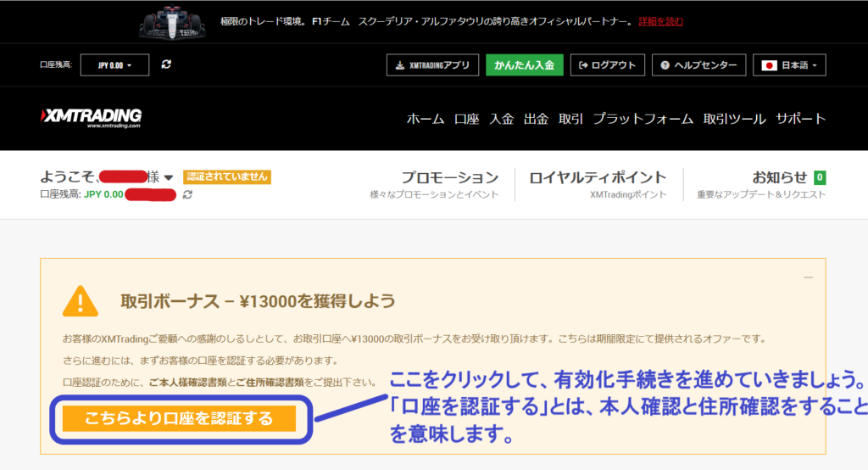The image size is (868, 470).
Task: Click the XMTrading logo
Action: [x=91, y=117]
